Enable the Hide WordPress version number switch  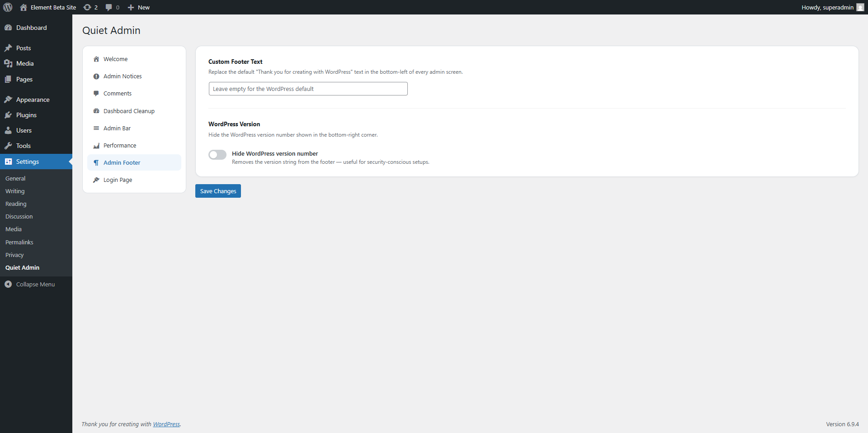(x=217, y=154)
